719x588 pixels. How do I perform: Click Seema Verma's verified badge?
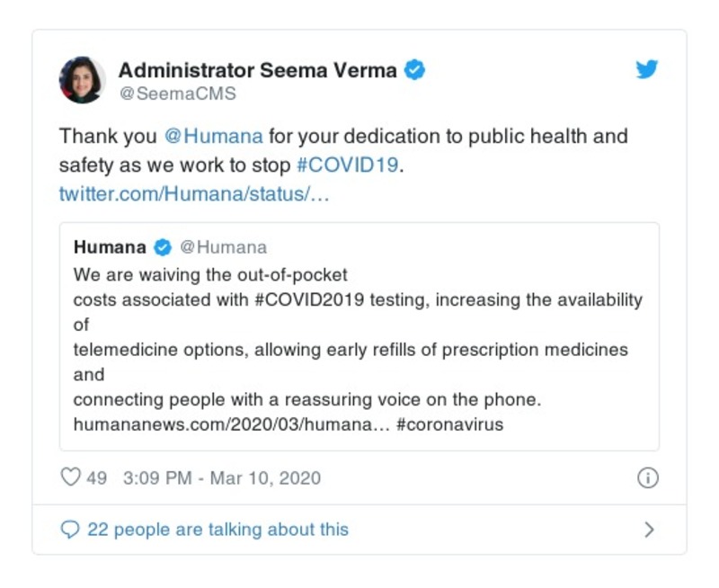[x=414, y=69]
